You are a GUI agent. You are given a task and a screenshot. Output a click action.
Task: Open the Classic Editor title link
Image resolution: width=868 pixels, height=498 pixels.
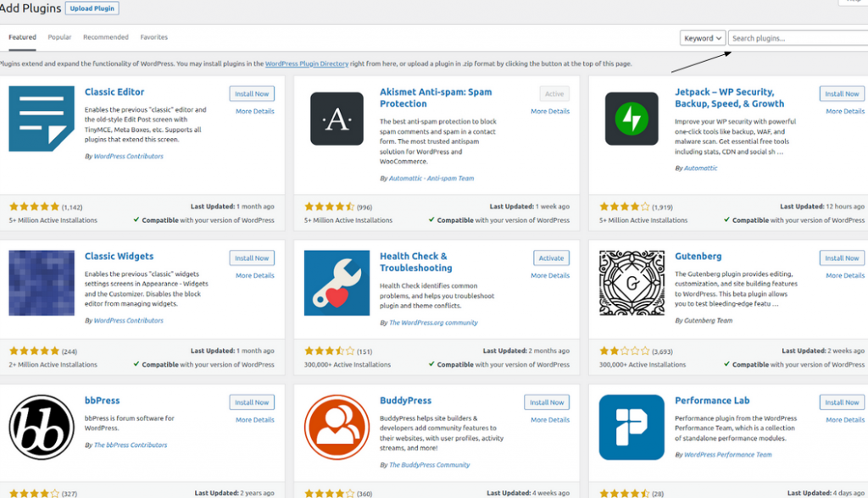[114, 91]
